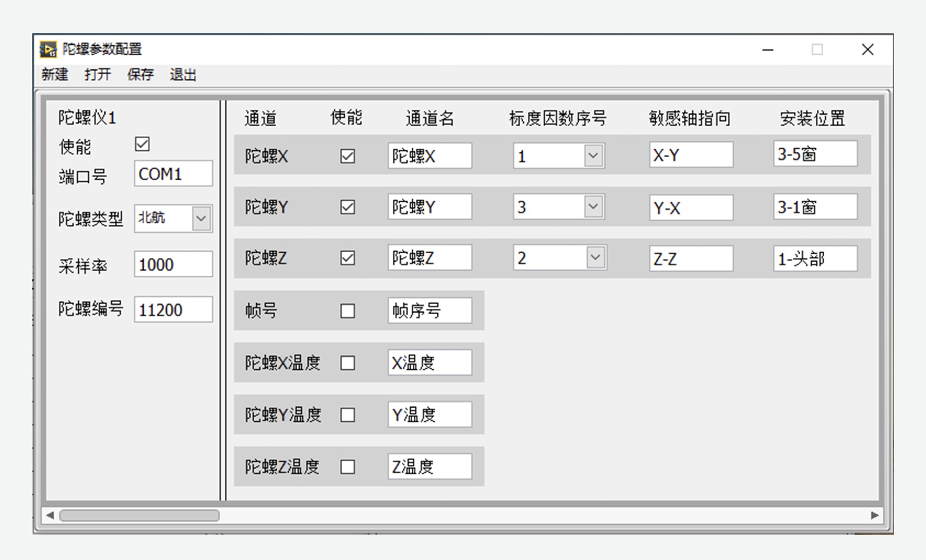The height and width of the screenshot is (560, 926).
Task: Open the 新建 menu
Action: click(54, 75)
